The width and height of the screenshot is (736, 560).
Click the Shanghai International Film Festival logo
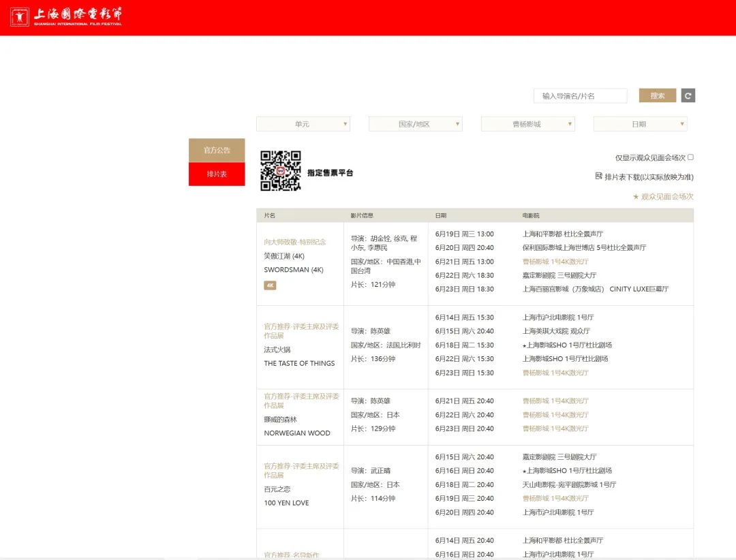tap(66, 17)
